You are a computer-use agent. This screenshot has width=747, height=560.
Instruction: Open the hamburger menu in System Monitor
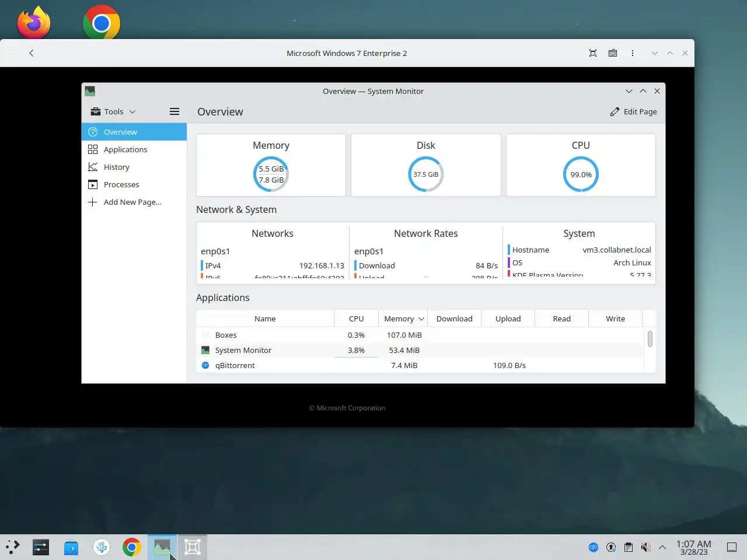coord(174,111)
